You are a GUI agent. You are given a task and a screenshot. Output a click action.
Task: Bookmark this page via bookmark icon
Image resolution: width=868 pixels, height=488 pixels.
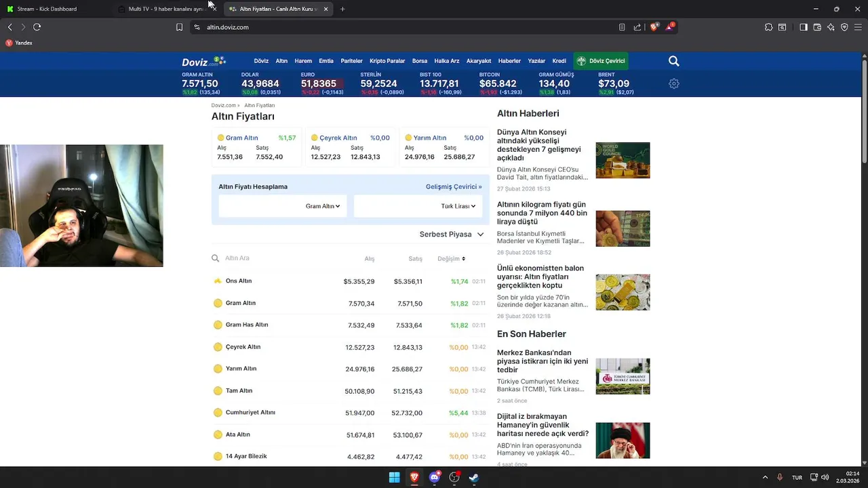click(x=179, y=27)
